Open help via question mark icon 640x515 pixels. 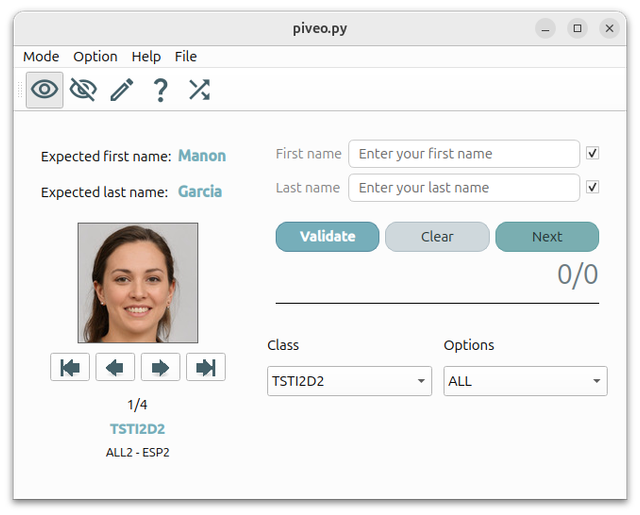[160, 90]
